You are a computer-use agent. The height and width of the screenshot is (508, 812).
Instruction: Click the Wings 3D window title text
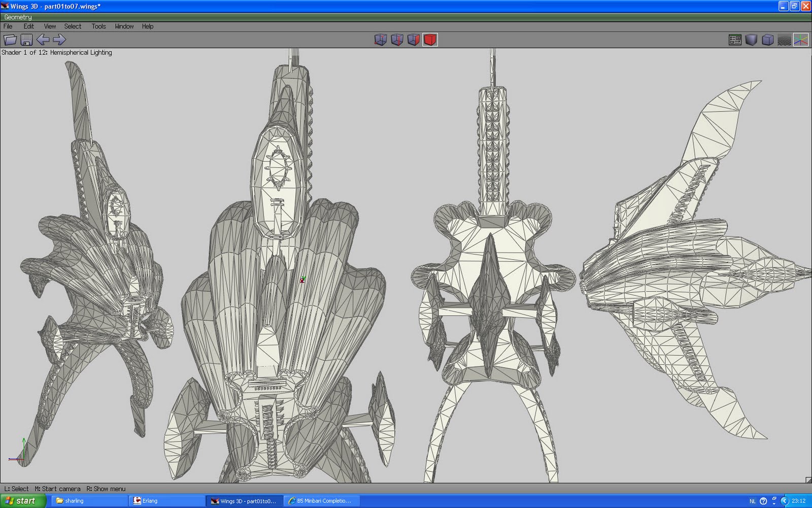pyautogui.click(x=55, y=6)
